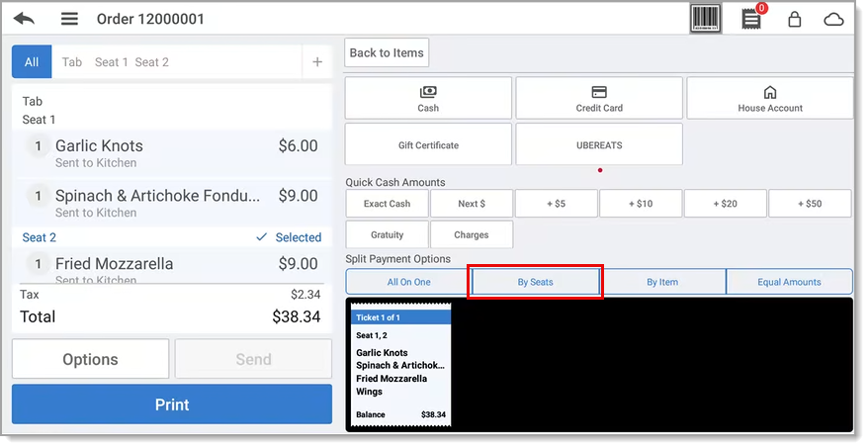Choose House Account payment

coord(770,98)
